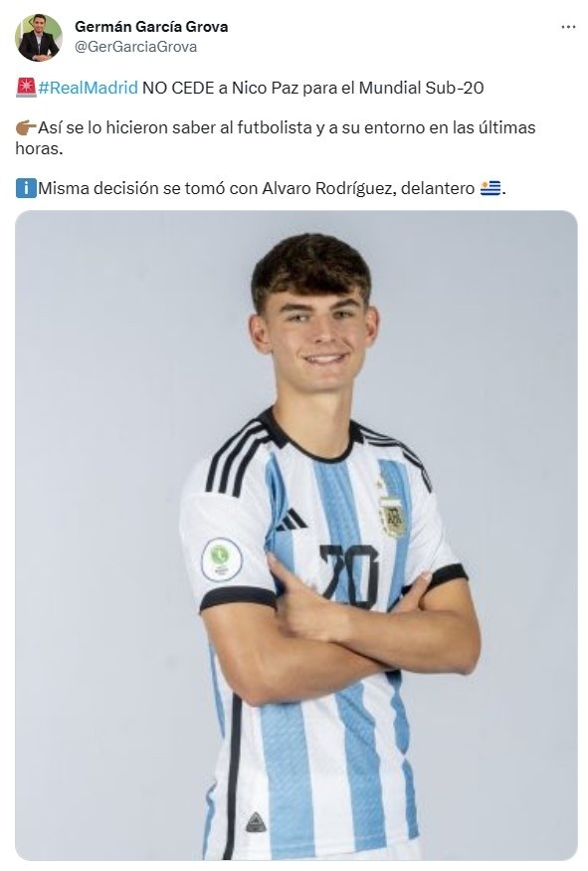Open the three-dot more options menu
This screenshot has width=588, height=871.
pyautogui.click(x=568, y=27)
